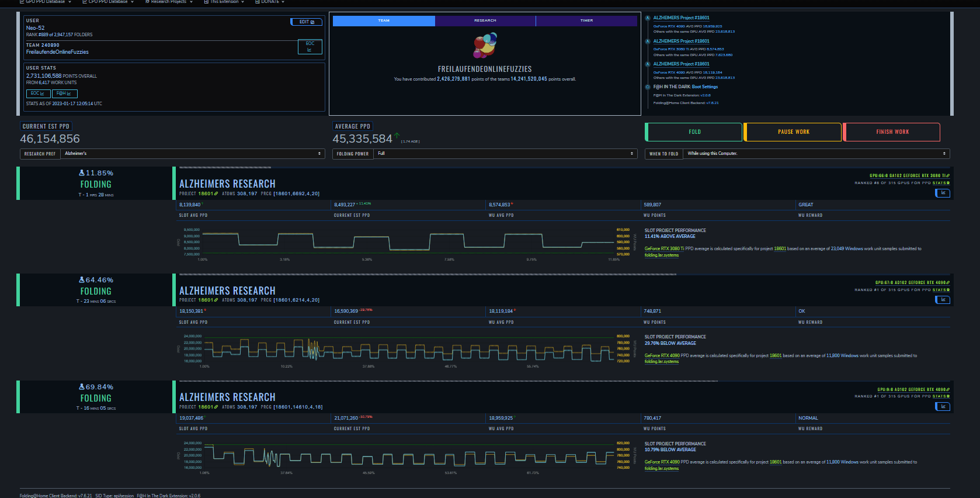Expand the Research Projects menu
Image resolution: width=980 pixels, height=498 pixels.
click(169, 2)
